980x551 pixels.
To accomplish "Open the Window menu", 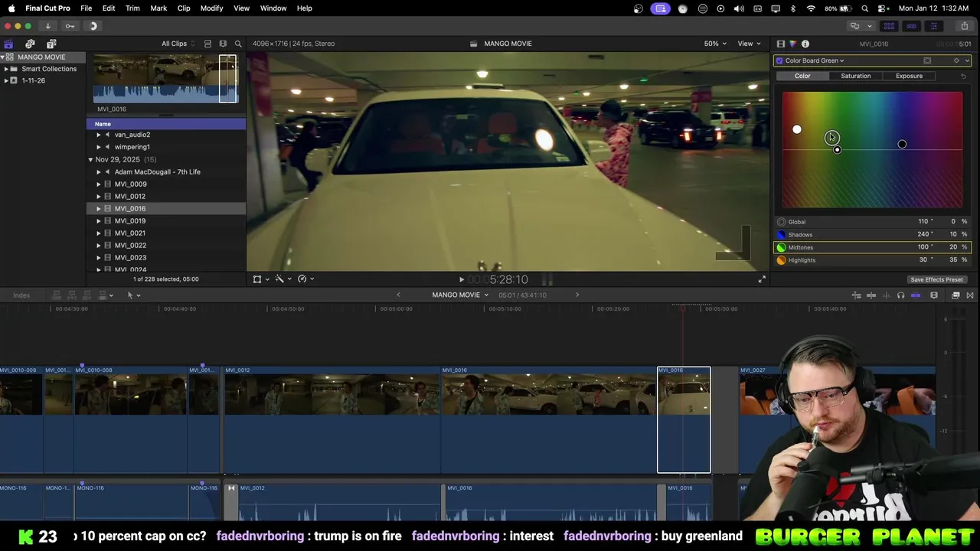I will (x=273, y=8).
